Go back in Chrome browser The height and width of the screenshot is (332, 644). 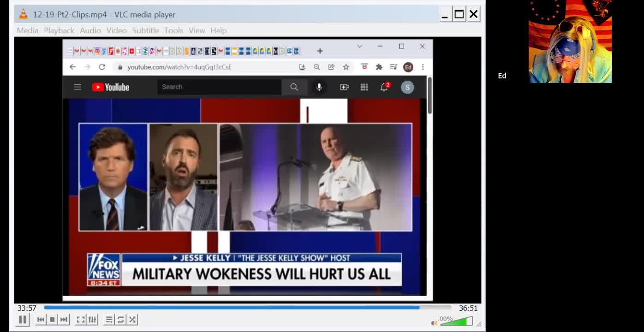click(73, 67)
